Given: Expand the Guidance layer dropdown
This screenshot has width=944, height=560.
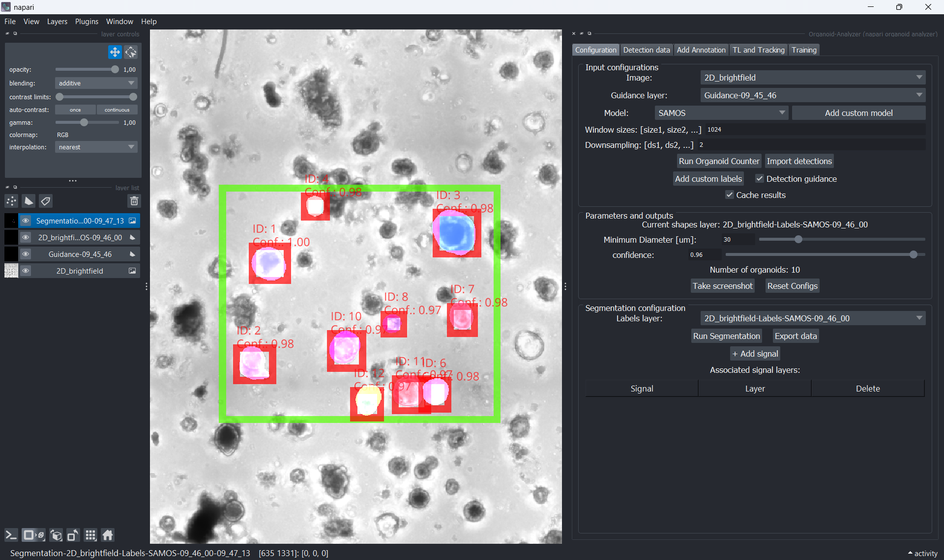Looking at the screenshot, I should tap(812, 95).
